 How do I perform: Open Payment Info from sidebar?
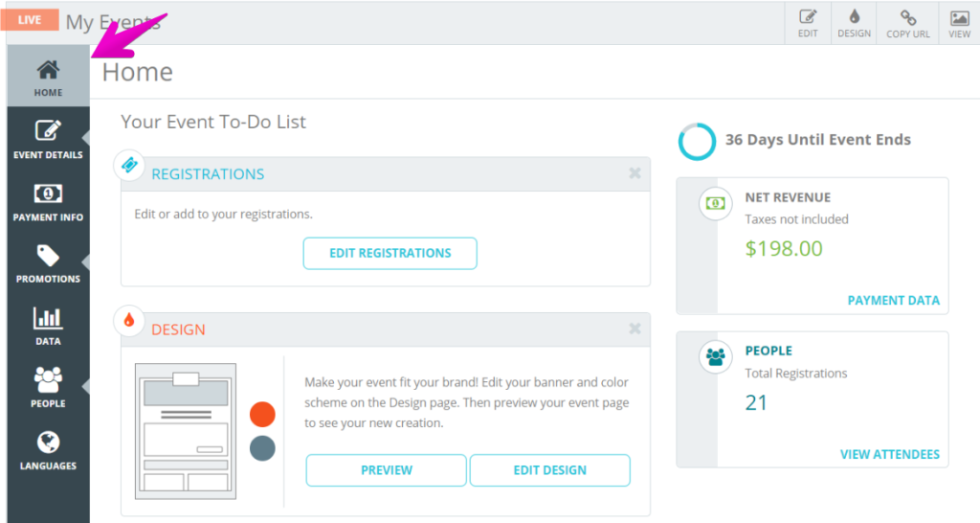click(x=48, y=201)
